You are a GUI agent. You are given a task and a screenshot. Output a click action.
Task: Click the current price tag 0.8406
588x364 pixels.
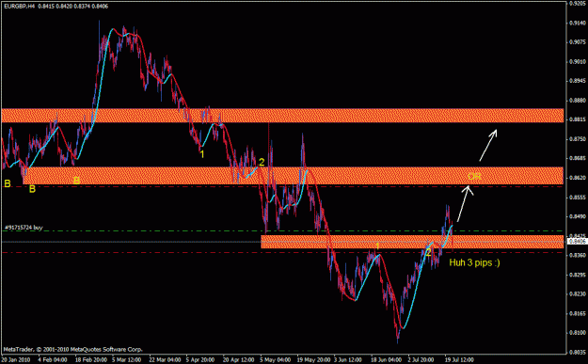pyautogui.click(x=577, y=242)
